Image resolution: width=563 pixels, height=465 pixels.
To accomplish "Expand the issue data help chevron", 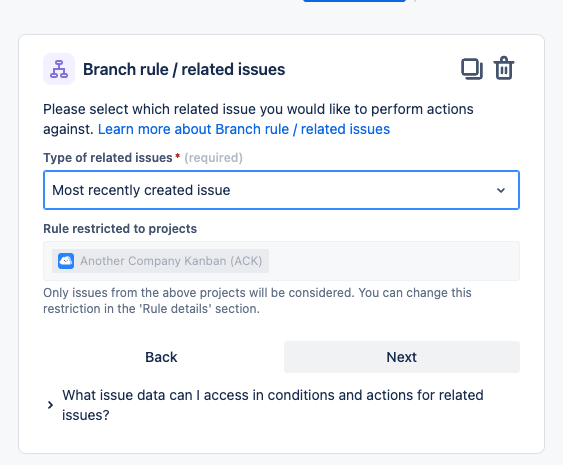I will (50, 405).
